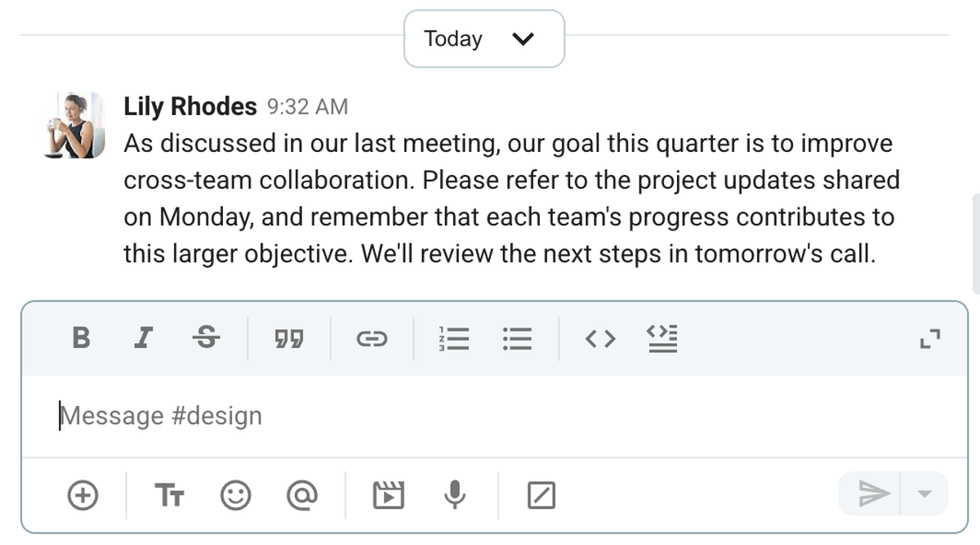
Task: Create a bulleted list
Action: point(517,338)
